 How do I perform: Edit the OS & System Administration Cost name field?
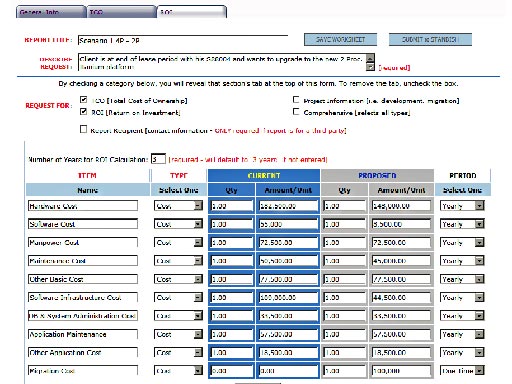[83, 316]
